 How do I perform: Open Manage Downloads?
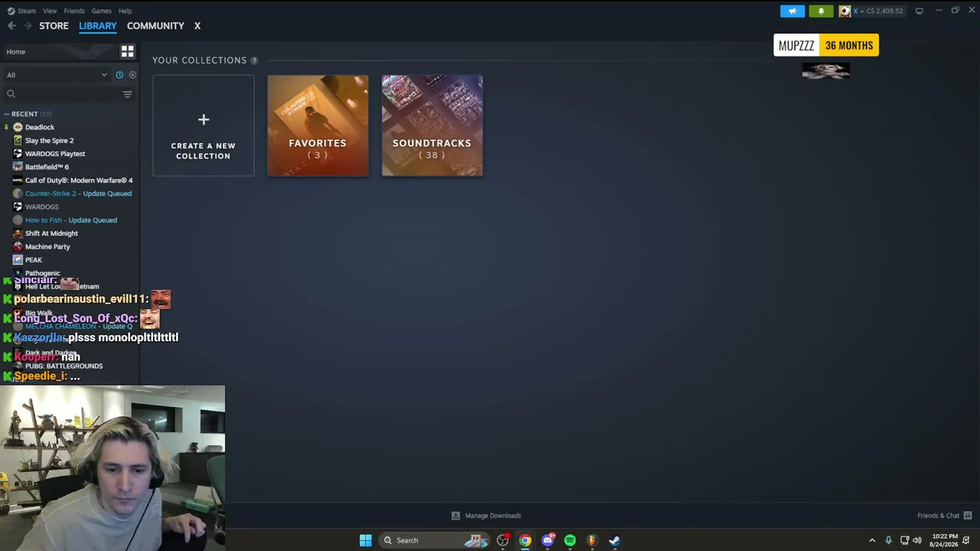click(x=486, y=516)
